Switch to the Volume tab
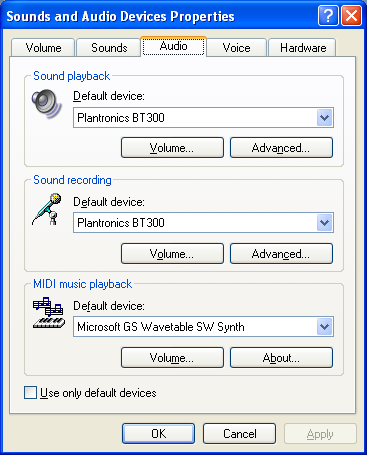The image size is (367, 455). (43, 48)
